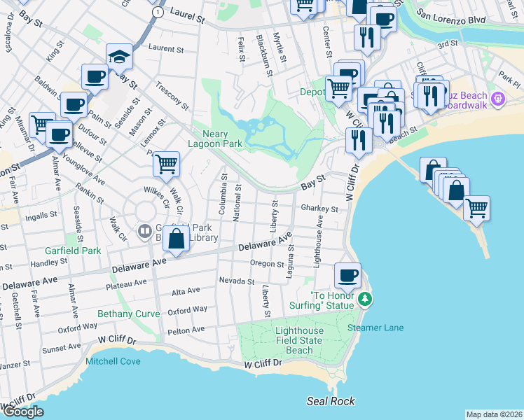Open the restaurant marker beside Boardwalk label
The width and height of the screenshot is (524, 420).
coord(431,97)
